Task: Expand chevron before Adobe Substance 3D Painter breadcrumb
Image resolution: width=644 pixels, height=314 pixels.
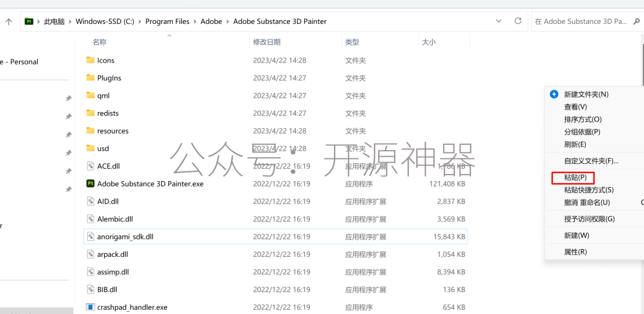Action: click(x=228, y=21)
